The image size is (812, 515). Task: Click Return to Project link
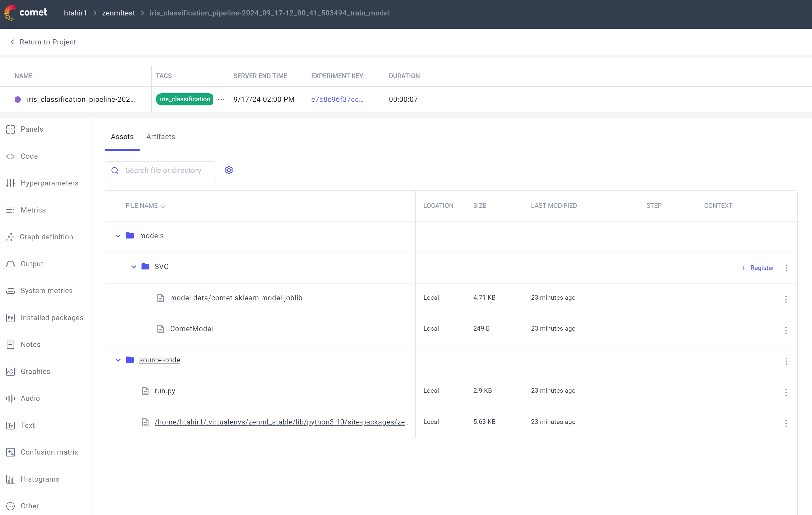pyautogui.click(x=48, y=42)
